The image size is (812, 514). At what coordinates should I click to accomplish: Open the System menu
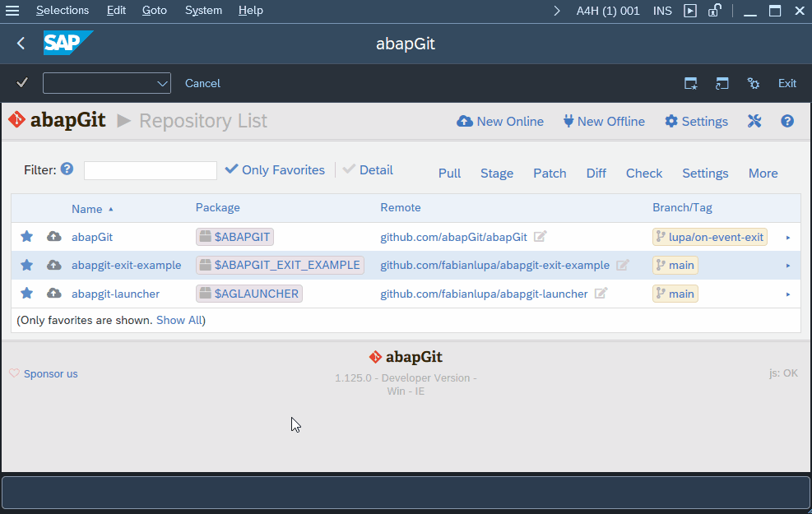pos(203,11)
